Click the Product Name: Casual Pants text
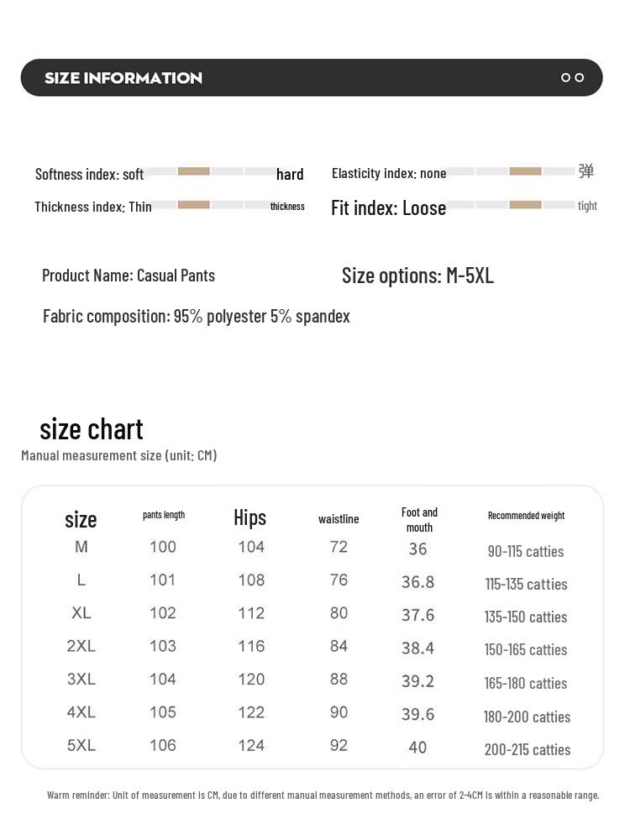630x840 pixels. (129, 276)
